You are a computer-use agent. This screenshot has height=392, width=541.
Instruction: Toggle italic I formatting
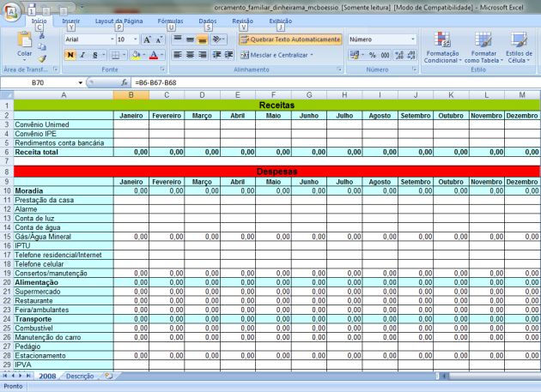(82, 55)
